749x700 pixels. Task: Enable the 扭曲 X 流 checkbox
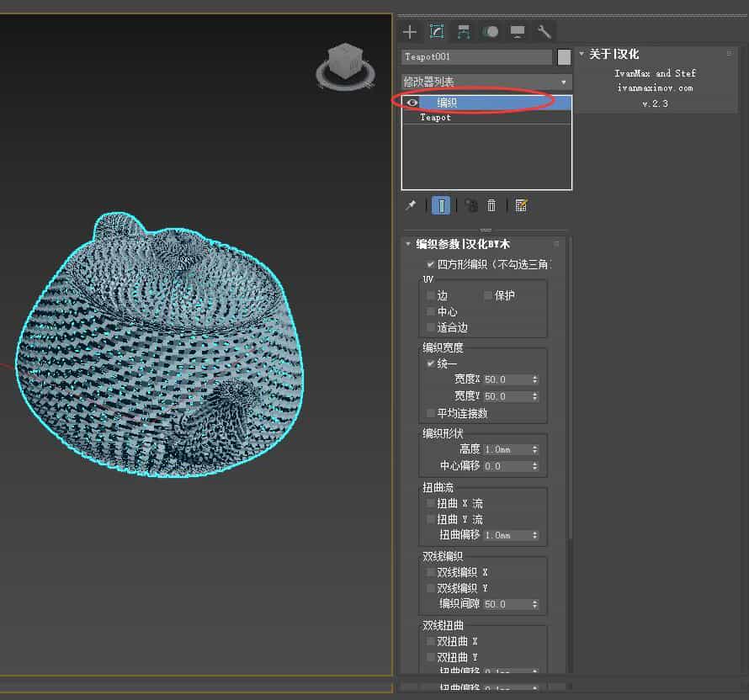[431, 503]
